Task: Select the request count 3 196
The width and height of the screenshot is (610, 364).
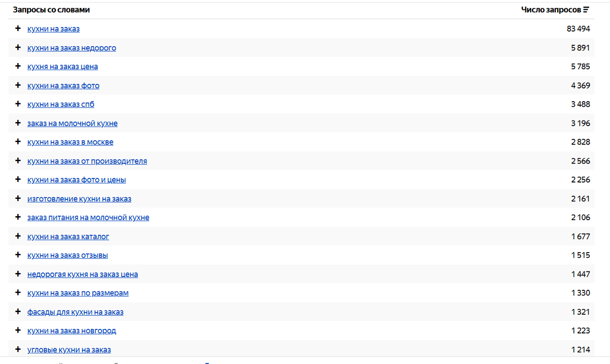Action: point(581,124)
